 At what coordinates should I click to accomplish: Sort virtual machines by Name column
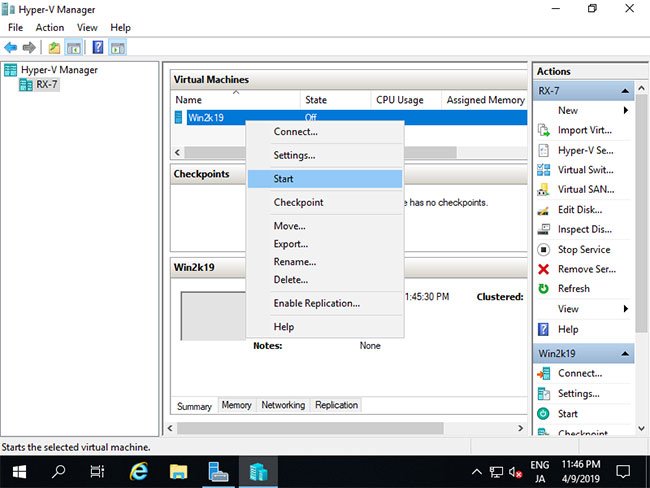pyautogui.click(x=235, y=100)
